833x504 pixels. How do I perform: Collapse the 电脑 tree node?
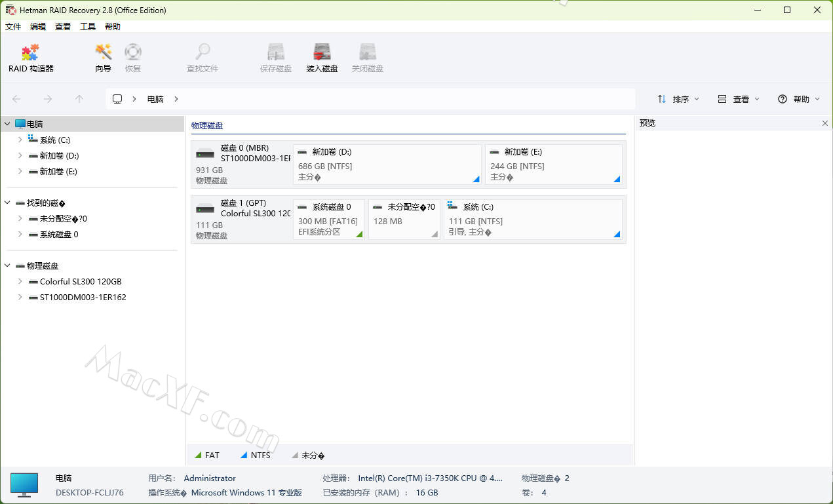point(7,124)
